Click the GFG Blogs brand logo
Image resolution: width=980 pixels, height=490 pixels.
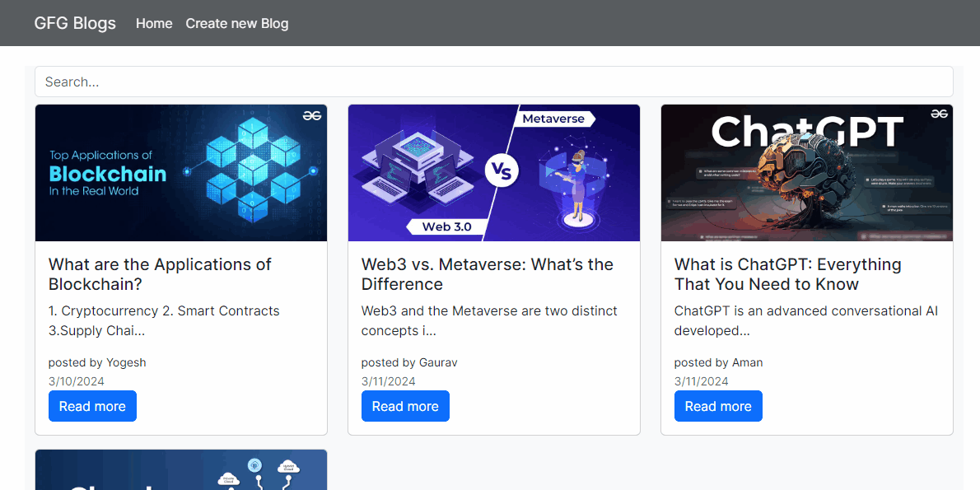click(x=75, y=23)
